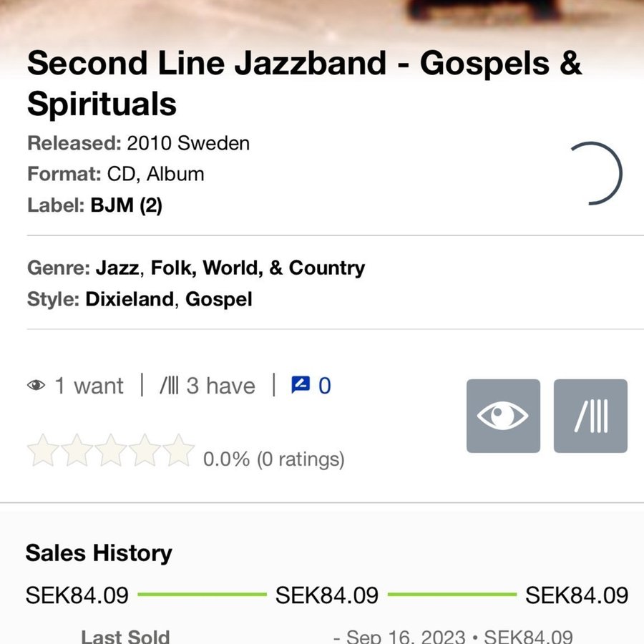Rate the release three stars
The width and height of the screenshot is (644, 644).
click(110, 451)
